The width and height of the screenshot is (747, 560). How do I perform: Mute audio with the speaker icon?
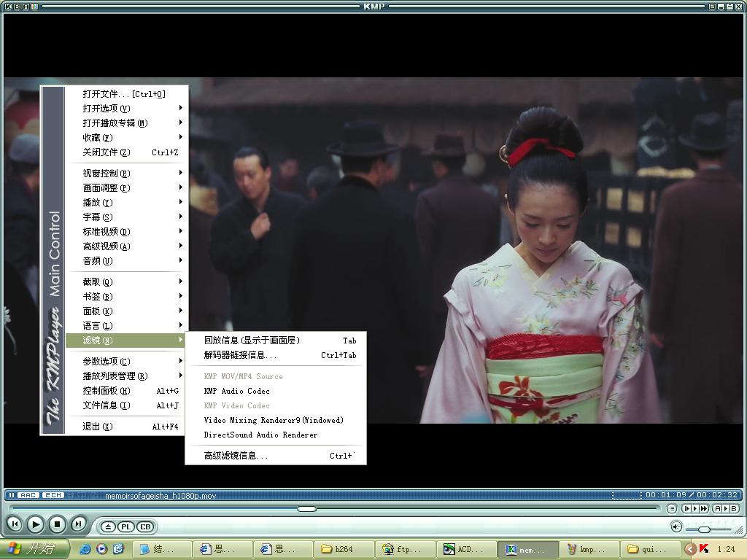click(x=676, y=526)
